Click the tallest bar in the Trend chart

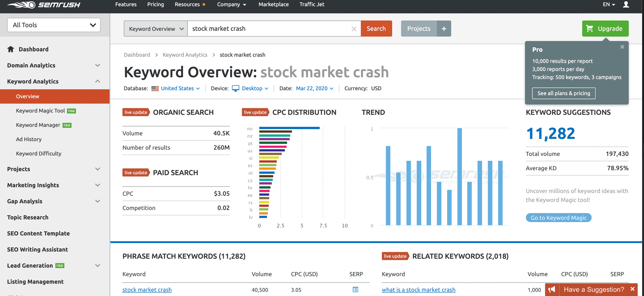(x=460, y=177)
